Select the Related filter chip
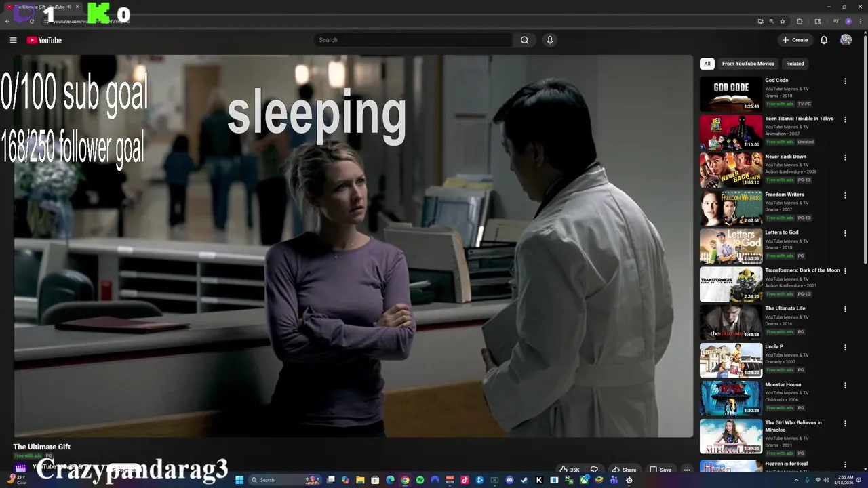The height and width of the screenshot is (488, 868). (x=795, y=64)
